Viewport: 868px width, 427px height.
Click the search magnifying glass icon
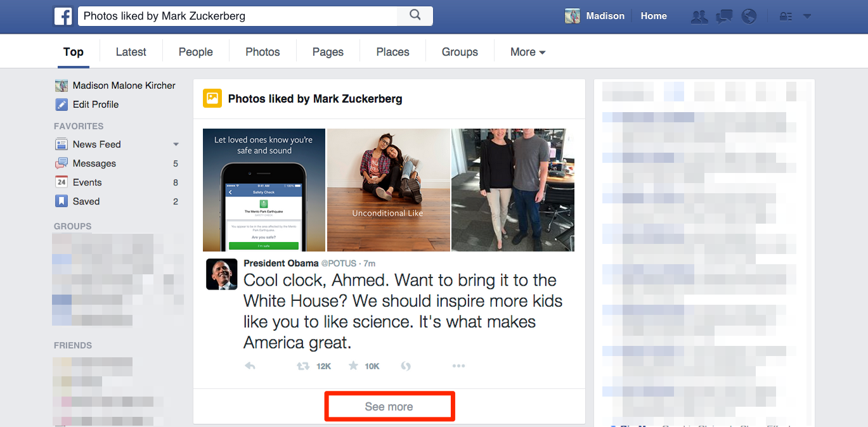tap(415, 15)
